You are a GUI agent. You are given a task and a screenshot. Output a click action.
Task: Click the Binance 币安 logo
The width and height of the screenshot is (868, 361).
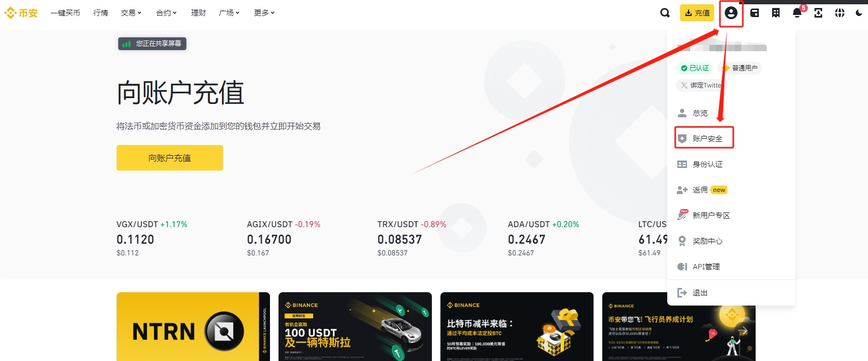click(21, 13)
